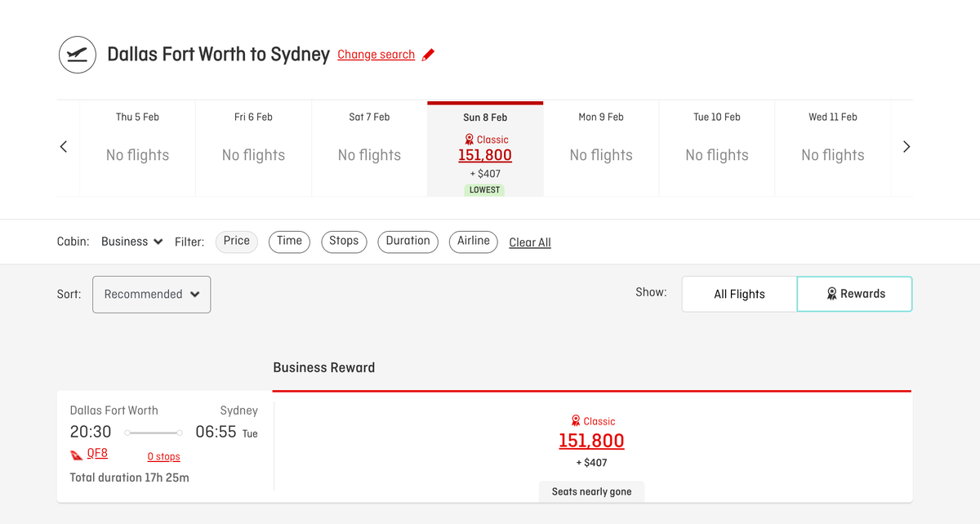Select the Thu 5 Feb date tab
The width and height of the screenshot is (980, 524).
point(137,147)
